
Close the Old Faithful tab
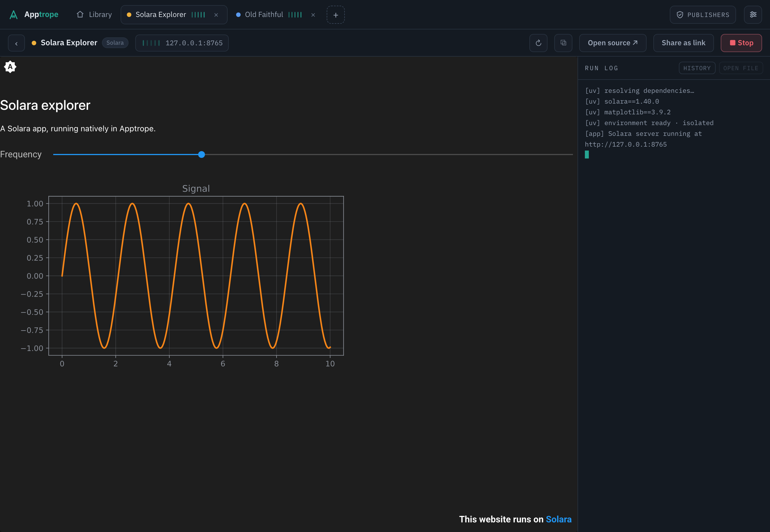(313, 15)
